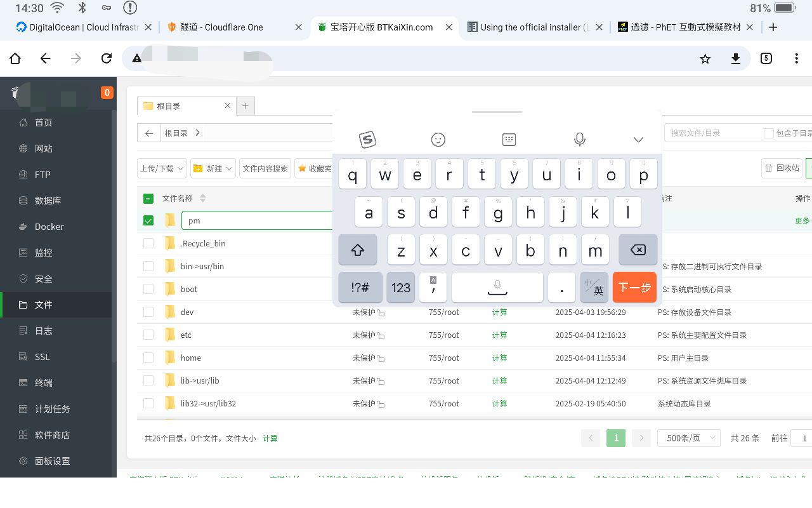This screenshot has height=508, width=812.
Task: Check the etc row checkbox
Action: click(148, 335)
